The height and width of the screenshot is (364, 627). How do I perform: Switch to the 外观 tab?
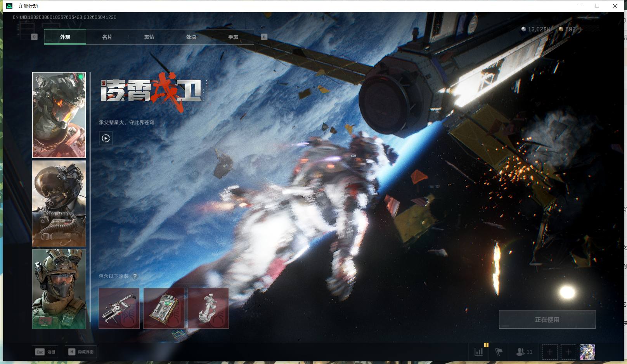pyautogui.click(x=65, y=37)
